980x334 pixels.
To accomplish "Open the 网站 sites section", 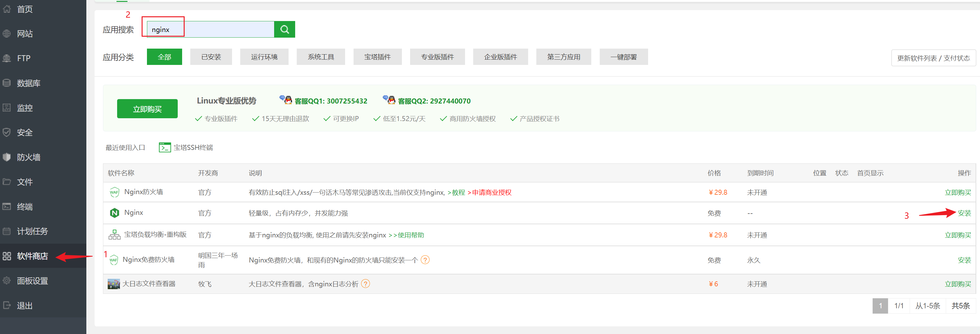I will tap(24, 34).
